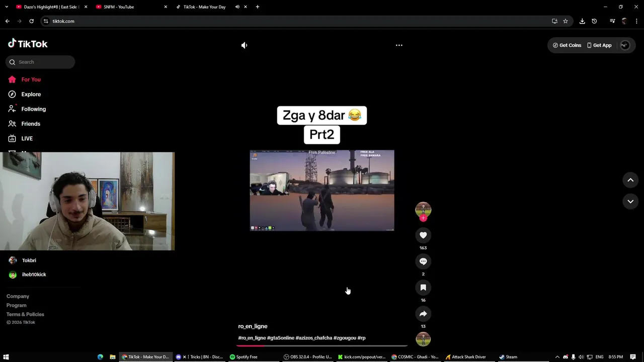Open File Explorer from taskbar
The width and height of the screenshot is (644, 362).
113,357
